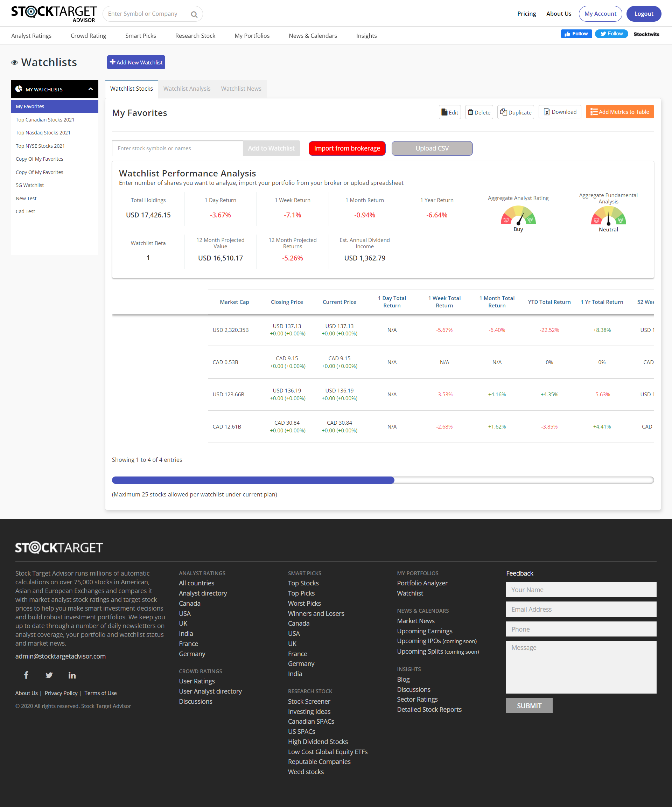Open the footer Portfolio Analyzer link
Screen dimensions: 672x807
[x=422, y=583]
